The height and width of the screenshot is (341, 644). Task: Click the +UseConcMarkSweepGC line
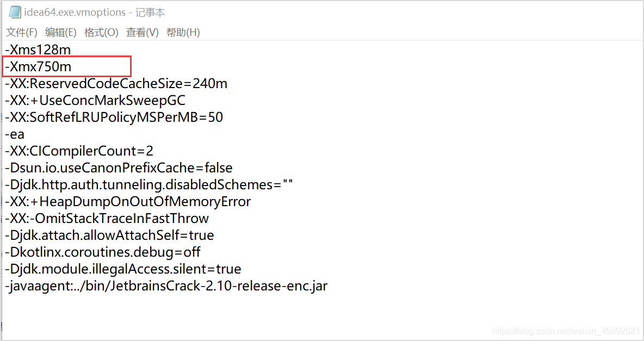[95, 100]
